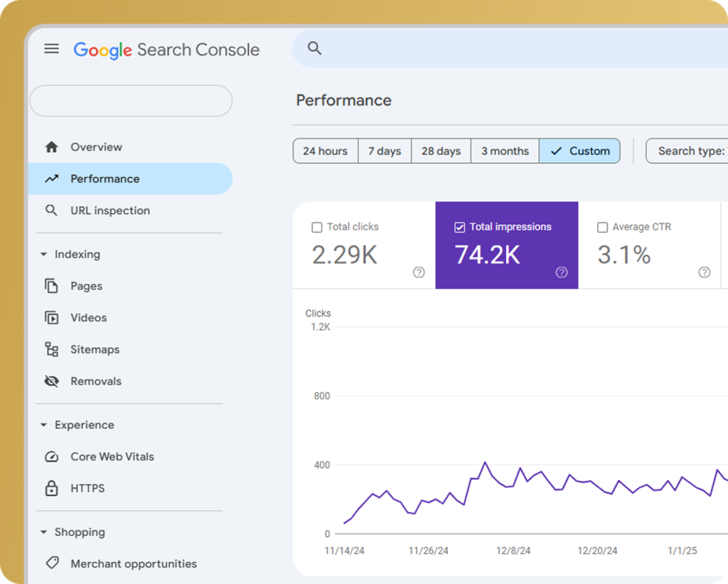Click the Videos report icon

pyautogui.click(x=51, y=318)
